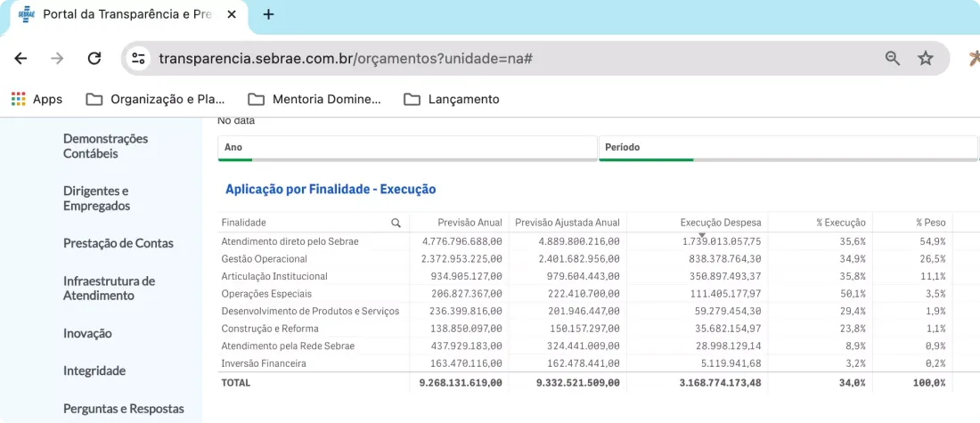This screenshot has width=980, height=423.
Task: Sort by Execução Despesa column header
Action: click(721, 223)
